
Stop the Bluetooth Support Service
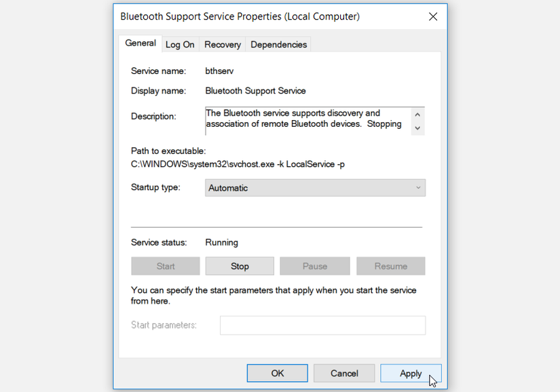point(240,266)
